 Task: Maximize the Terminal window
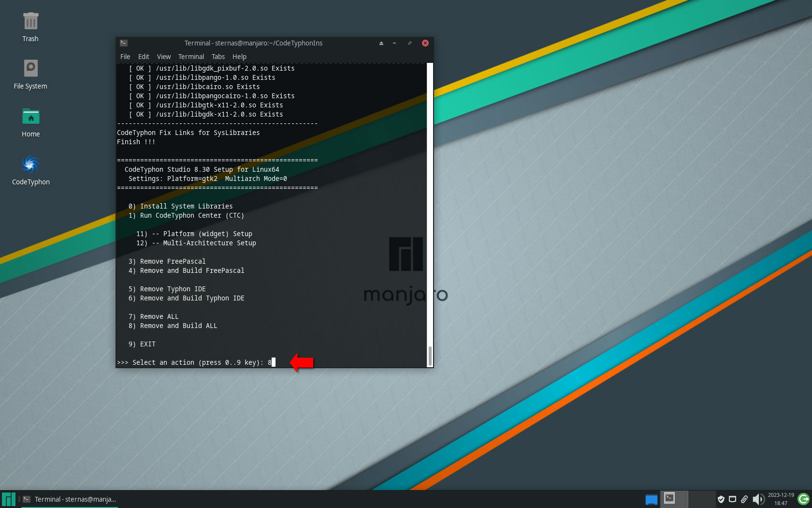[410, 43]
